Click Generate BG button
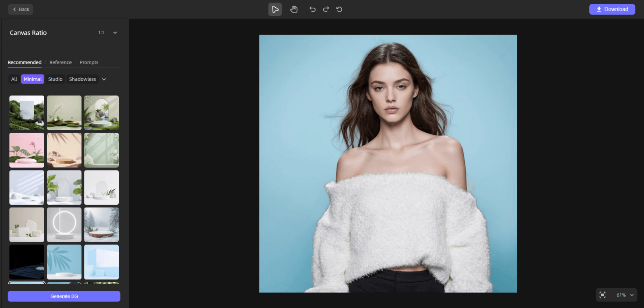 (64, 296)
